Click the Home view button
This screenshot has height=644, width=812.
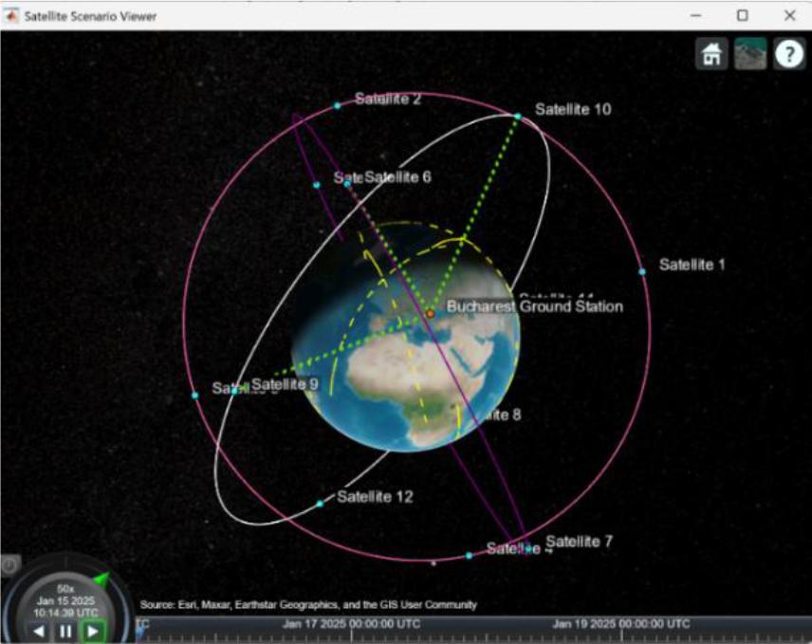click(x=711, y=55)
